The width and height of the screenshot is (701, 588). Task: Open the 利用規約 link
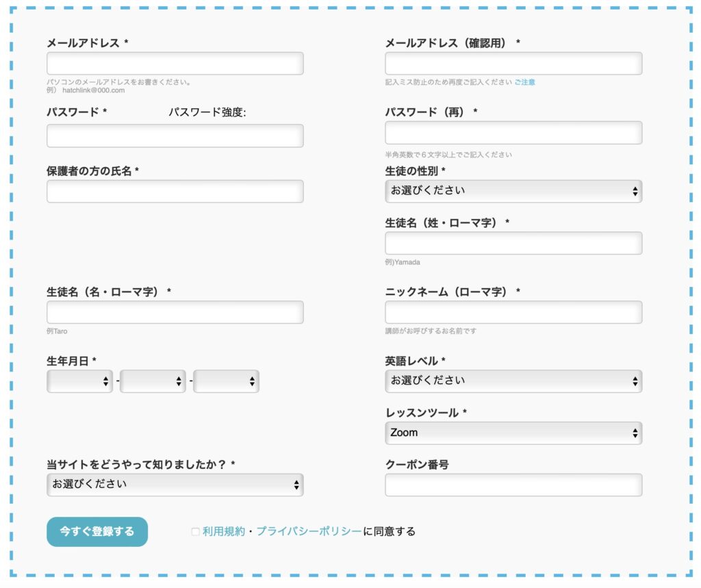click(223, 531)
